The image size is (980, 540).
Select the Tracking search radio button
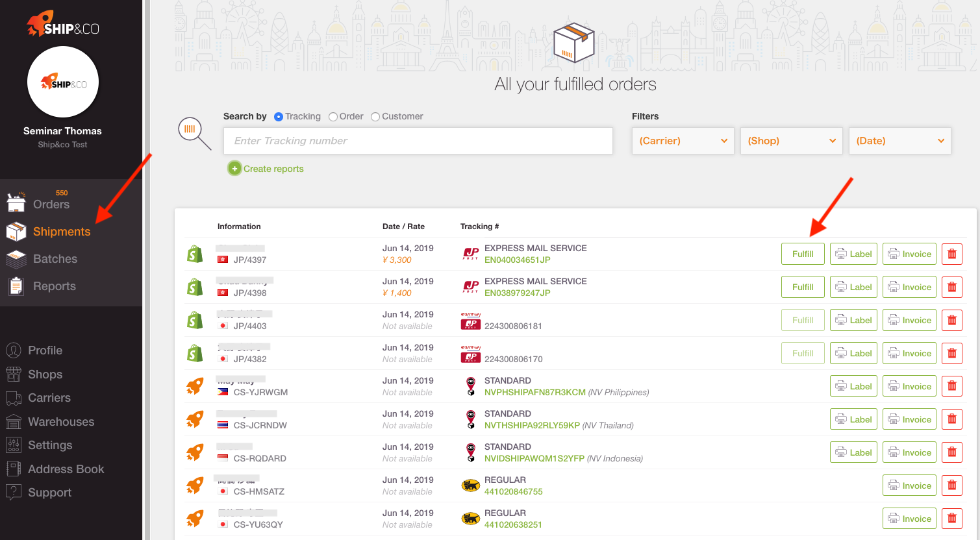click(279, 117)
